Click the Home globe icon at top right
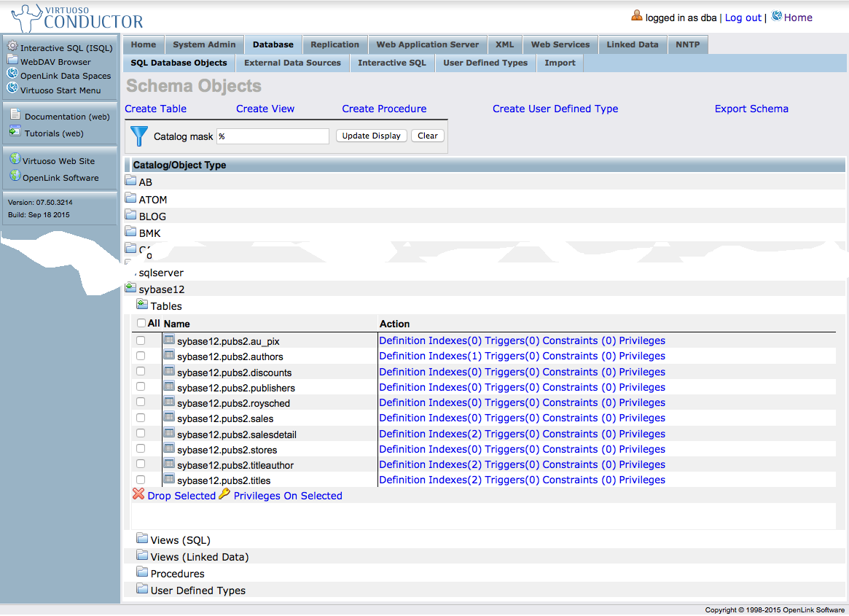This screenshot has width=849, height=616. [776, 16]
